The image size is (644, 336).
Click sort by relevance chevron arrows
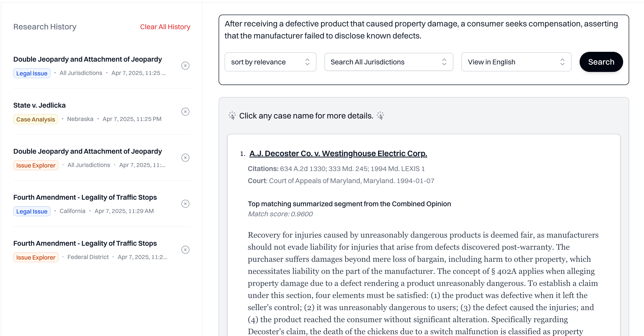coord(307,62)
